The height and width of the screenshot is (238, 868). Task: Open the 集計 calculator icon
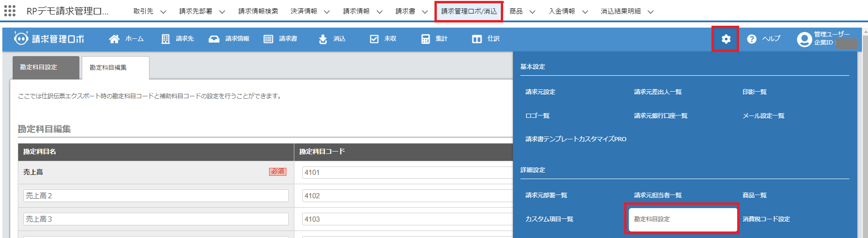425,39
